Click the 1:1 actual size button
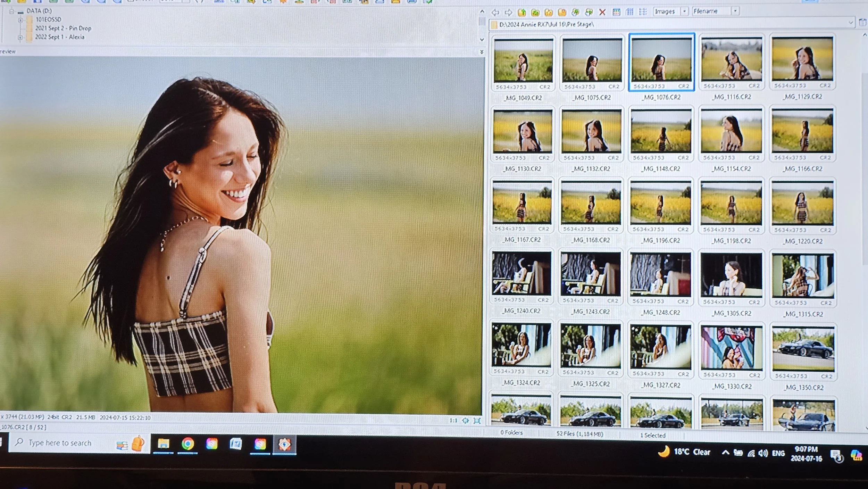This screenshot has height=489, width=868. 453,421
